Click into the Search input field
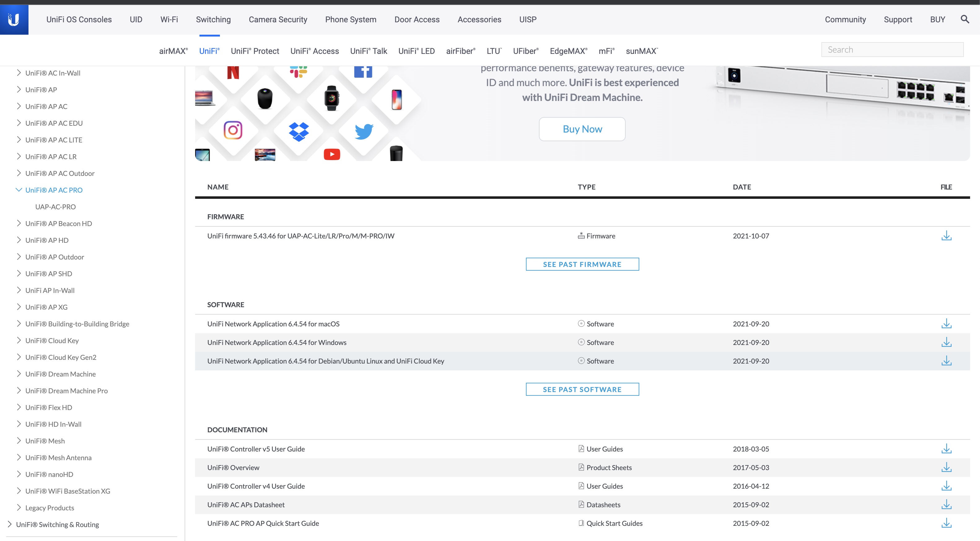Image resolution: width=980 pixels, height=541 pixels. click(892, 50)
